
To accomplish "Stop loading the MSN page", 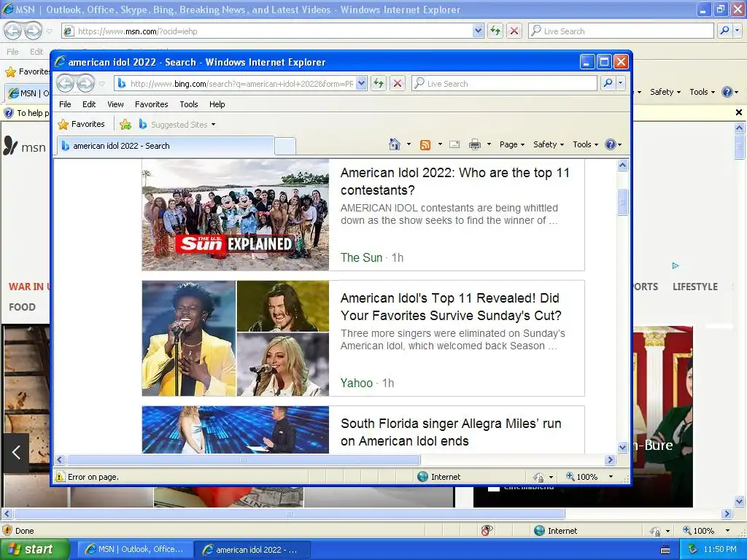I will (x=514, y=31).
